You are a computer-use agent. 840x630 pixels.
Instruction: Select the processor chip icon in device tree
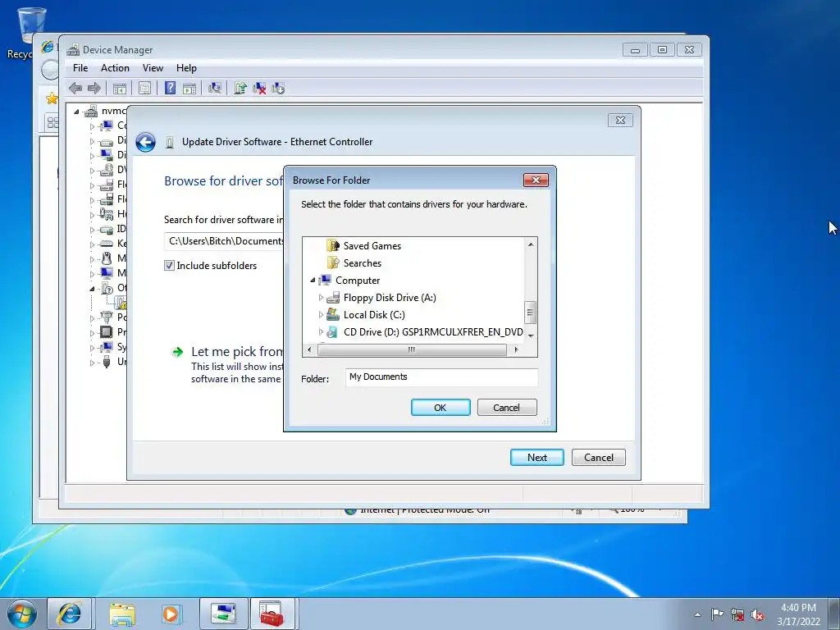point(107,331)
